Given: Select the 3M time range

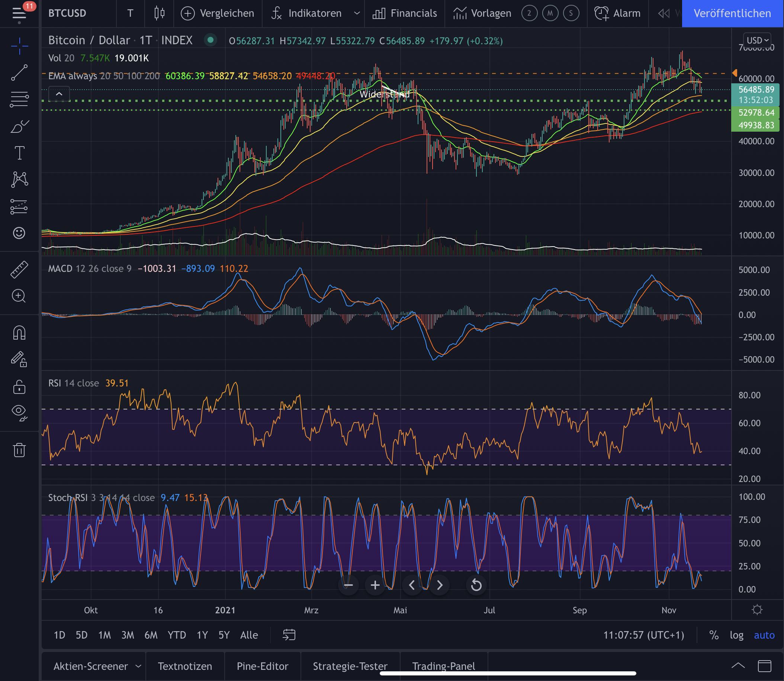Looking at the screenshot, I should pos(128,635).
